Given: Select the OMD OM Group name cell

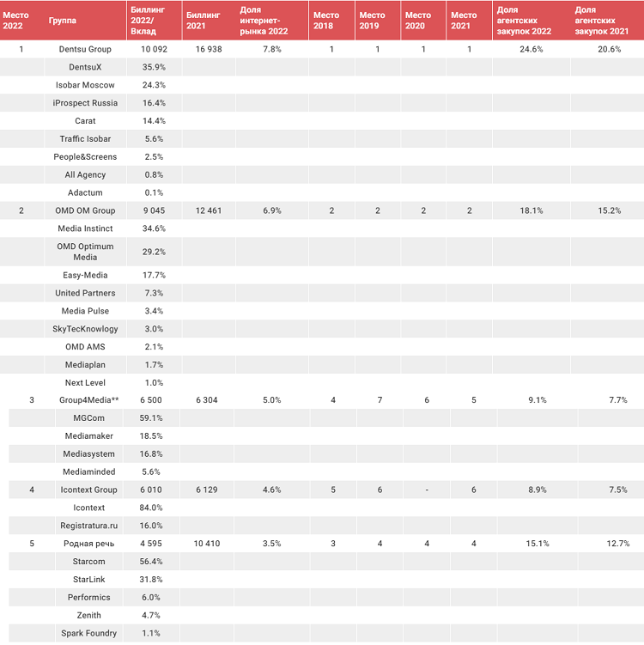Looking at the screenshot, I should pyautogui.click(x=85, y=210).
